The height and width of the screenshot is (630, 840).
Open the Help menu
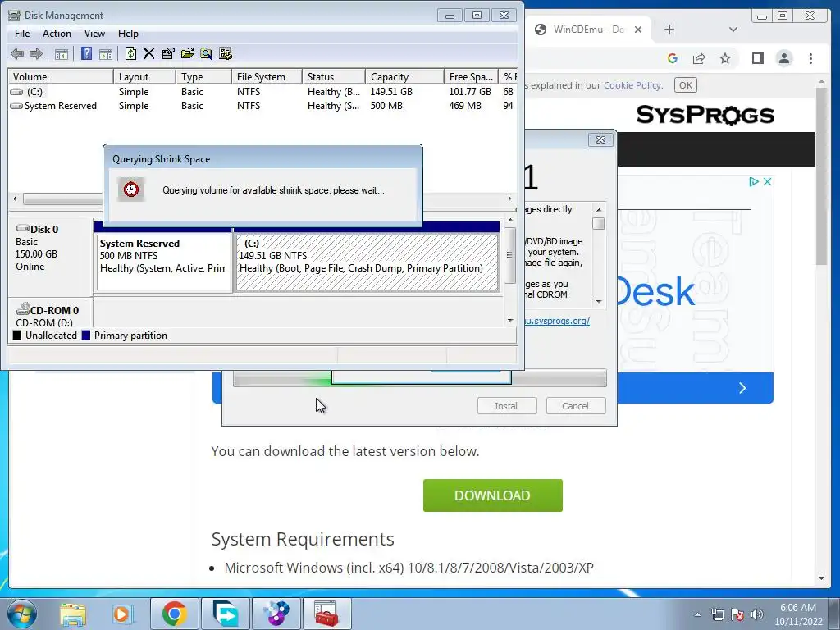point(128,33)
